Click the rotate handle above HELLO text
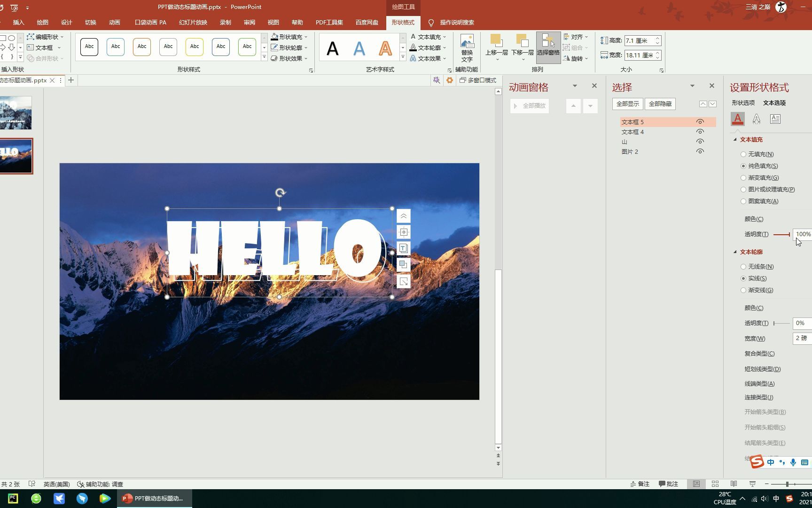The height and width of the screenshot is (508, 812). coord(280,192)
